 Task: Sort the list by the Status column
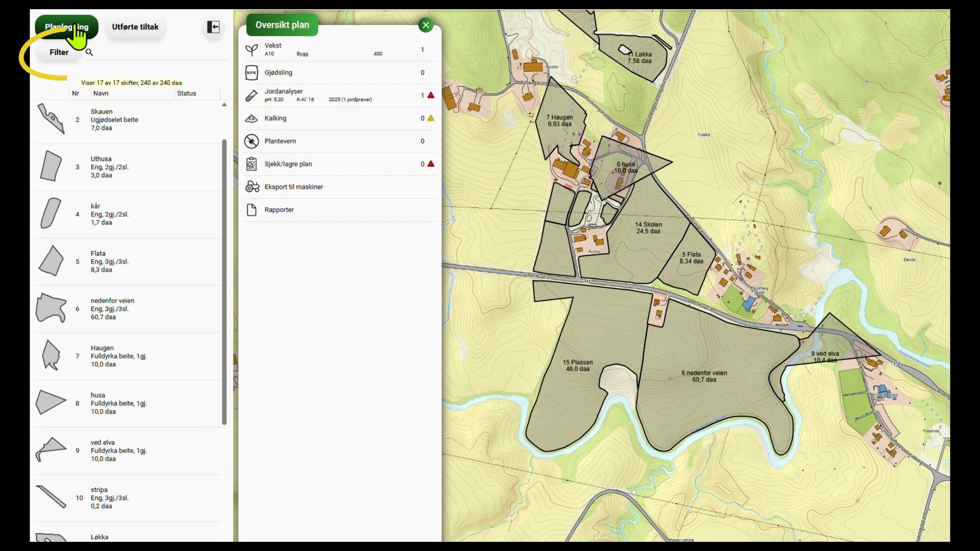pyautogui.click(x=187, y=93)
